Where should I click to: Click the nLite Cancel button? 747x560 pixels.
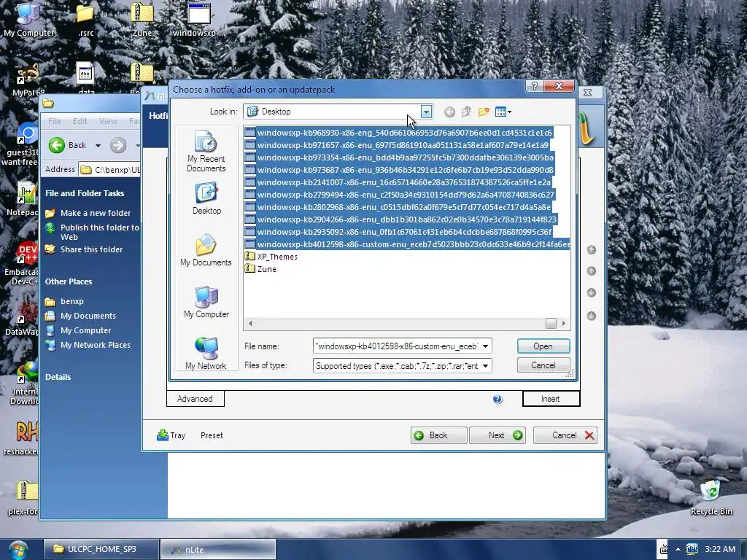[565, 435]
